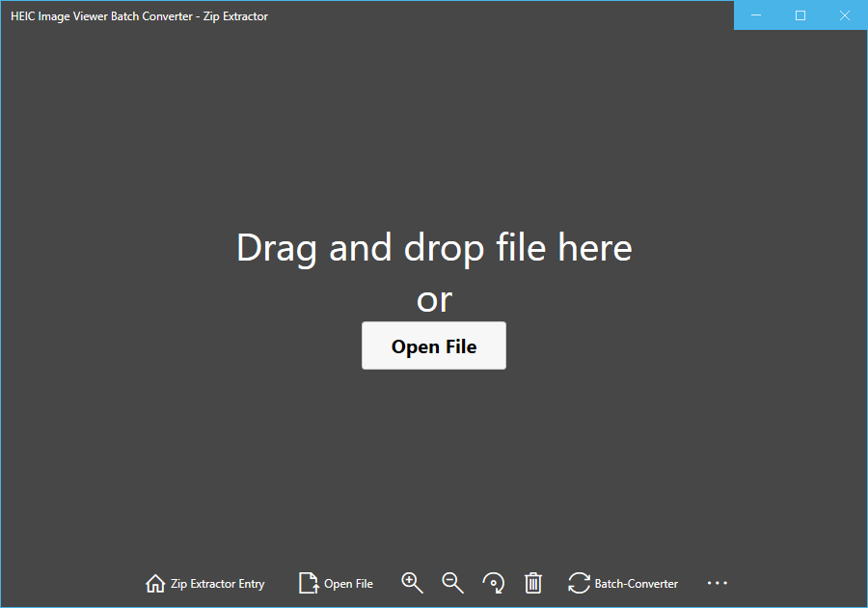Select the Open File toolbar item
The width and height of the screenshot is (868, 608).
[336, 582]
